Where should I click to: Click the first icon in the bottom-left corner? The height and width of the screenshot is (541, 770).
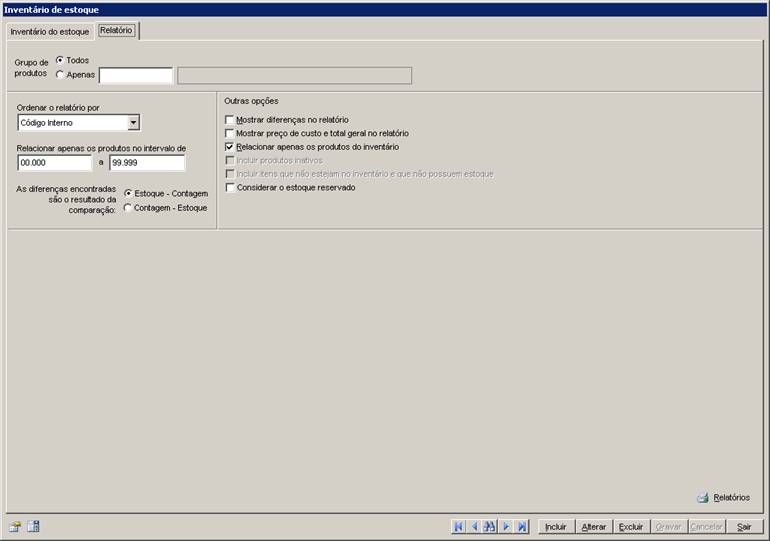pos(15,527)
